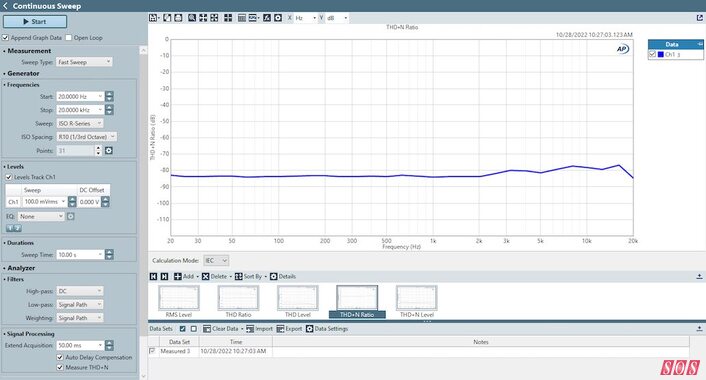This screenshot has height=380, width=706.
Task: Go back using the Continuous Sweep arrow
Action: click(5, 6)
